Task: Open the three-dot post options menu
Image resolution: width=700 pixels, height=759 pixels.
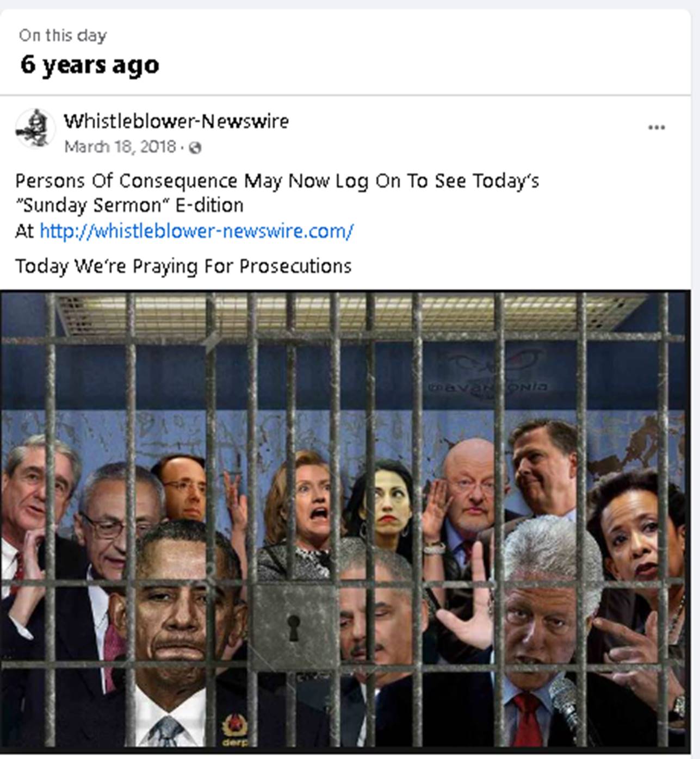Action: point(656,128)
